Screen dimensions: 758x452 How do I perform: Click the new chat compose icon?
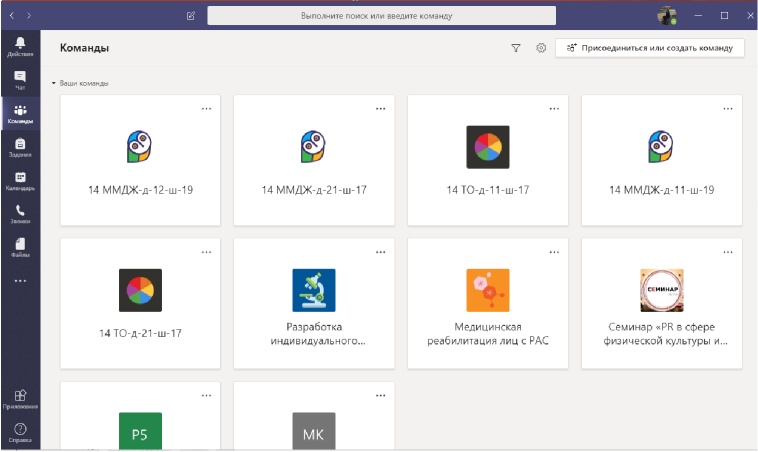click(x=191, y=16)
